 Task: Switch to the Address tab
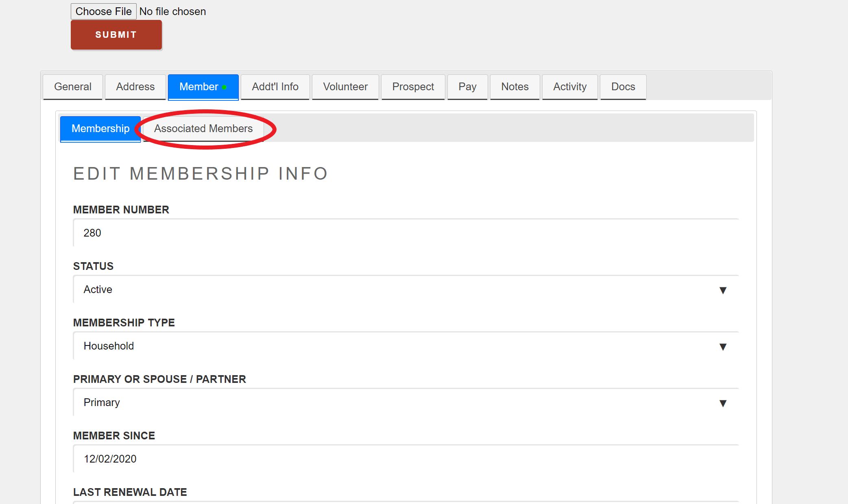coord(135,87)
